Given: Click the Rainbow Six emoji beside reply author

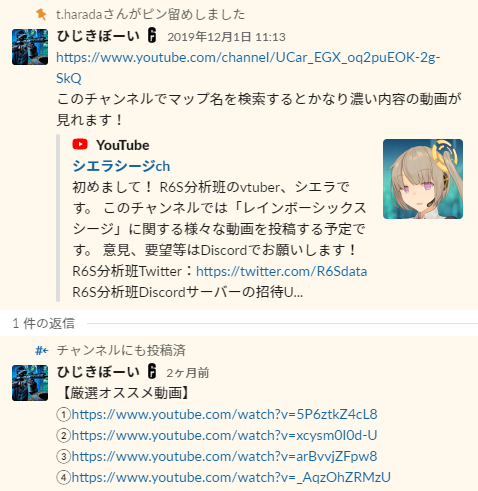Looking at the screenshot, I should (152, 372).
